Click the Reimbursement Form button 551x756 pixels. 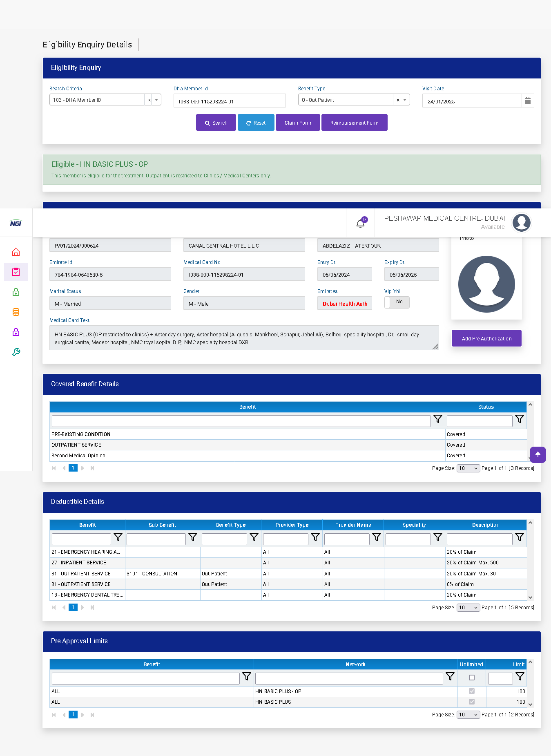[354, 123]
